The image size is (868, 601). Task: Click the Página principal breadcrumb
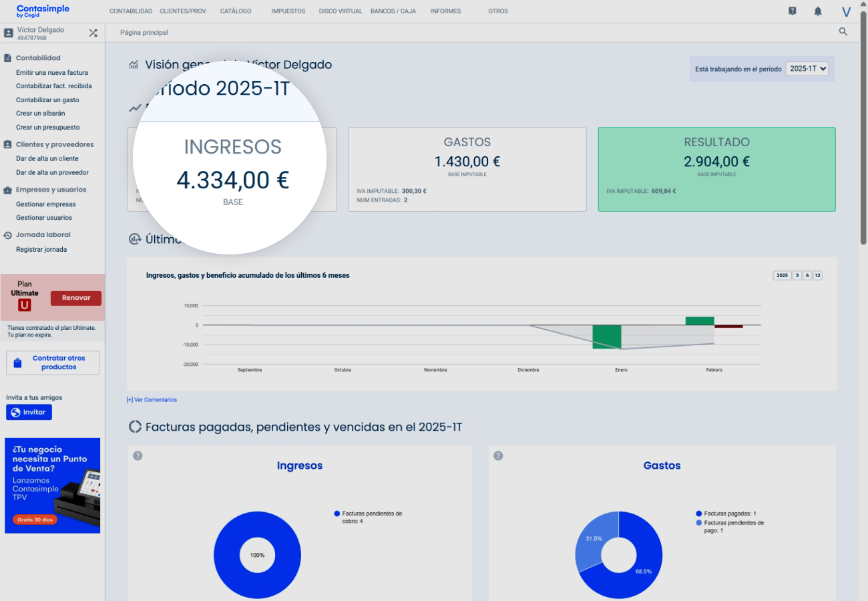pos(144,33)
